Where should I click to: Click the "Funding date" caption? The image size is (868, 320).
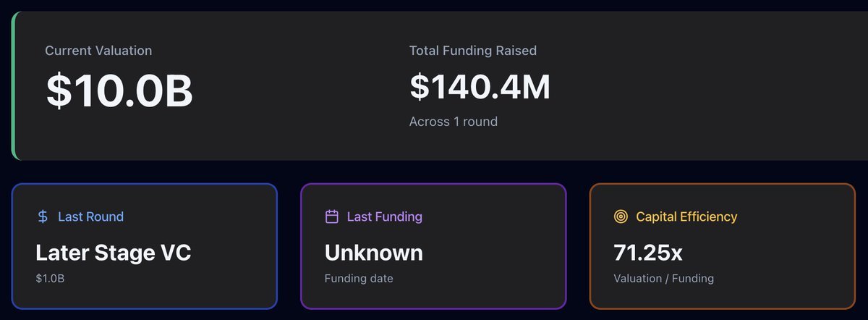(359, 278)
